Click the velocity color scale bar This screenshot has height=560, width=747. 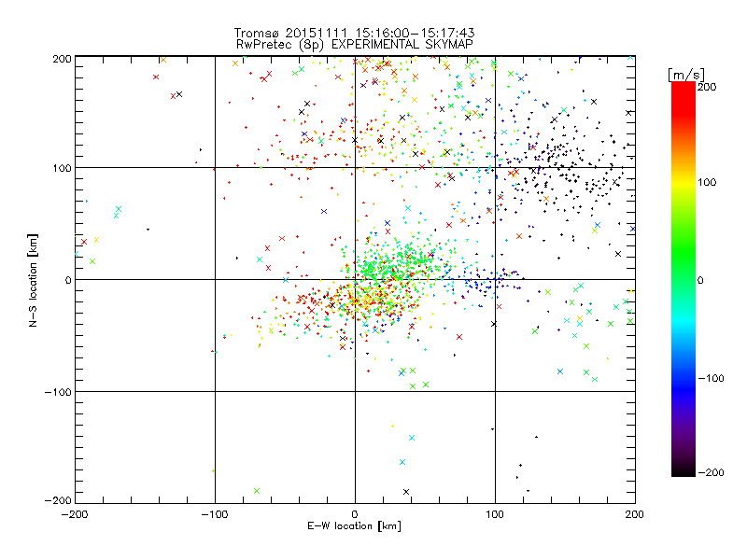point(684,279)
